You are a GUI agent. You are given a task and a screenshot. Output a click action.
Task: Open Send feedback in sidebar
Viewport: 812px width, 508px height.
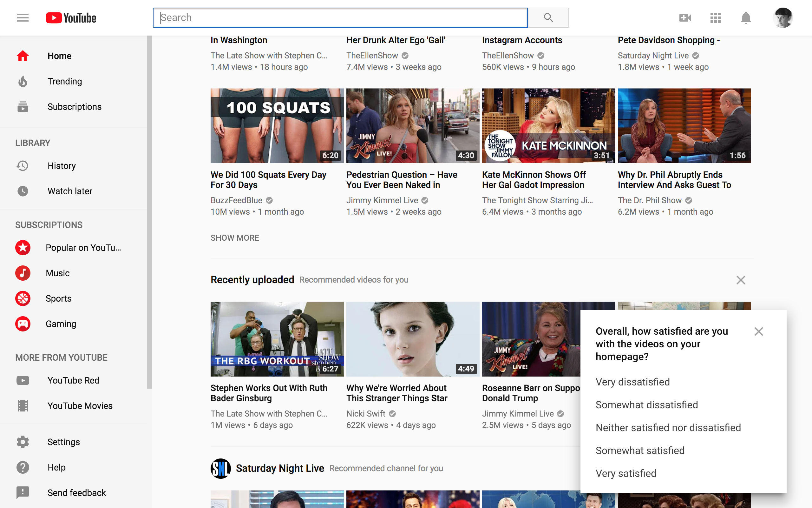74,492
